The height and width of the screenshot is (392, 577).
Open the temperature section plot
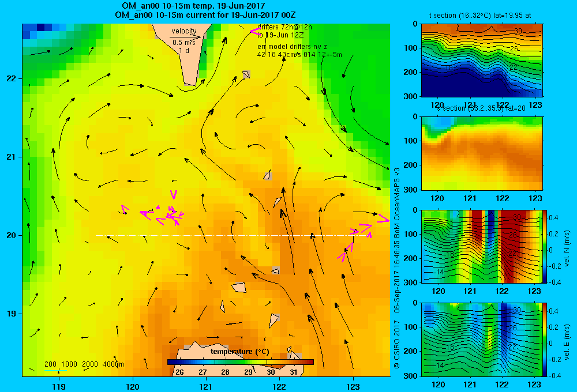pos(482,61)
